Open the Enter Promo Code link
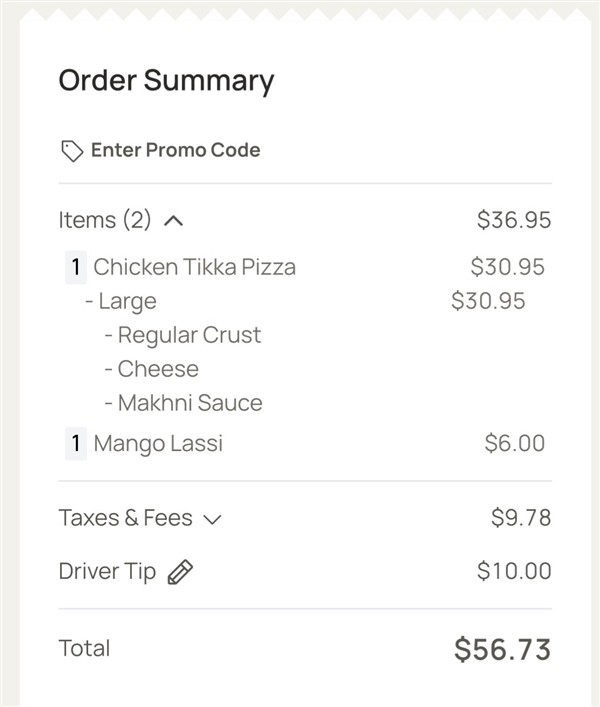 point(175,150)
